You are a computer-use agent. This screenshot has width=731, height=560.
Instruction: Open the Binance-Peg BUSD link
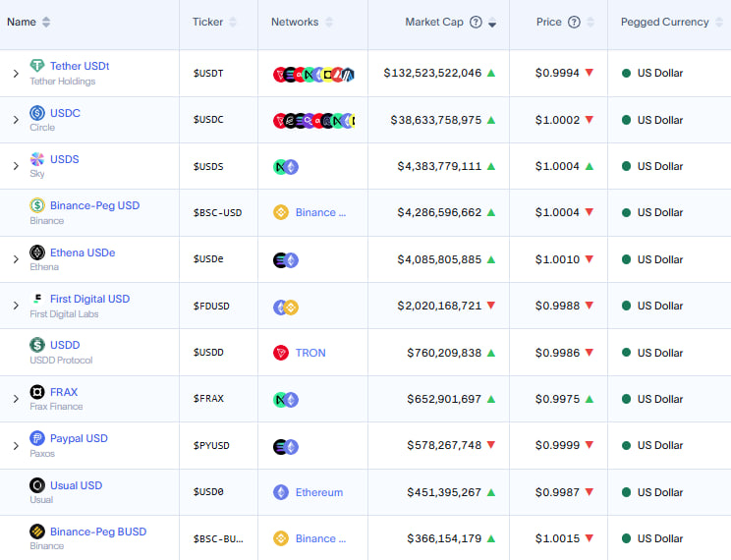click(x=98, y=532)
